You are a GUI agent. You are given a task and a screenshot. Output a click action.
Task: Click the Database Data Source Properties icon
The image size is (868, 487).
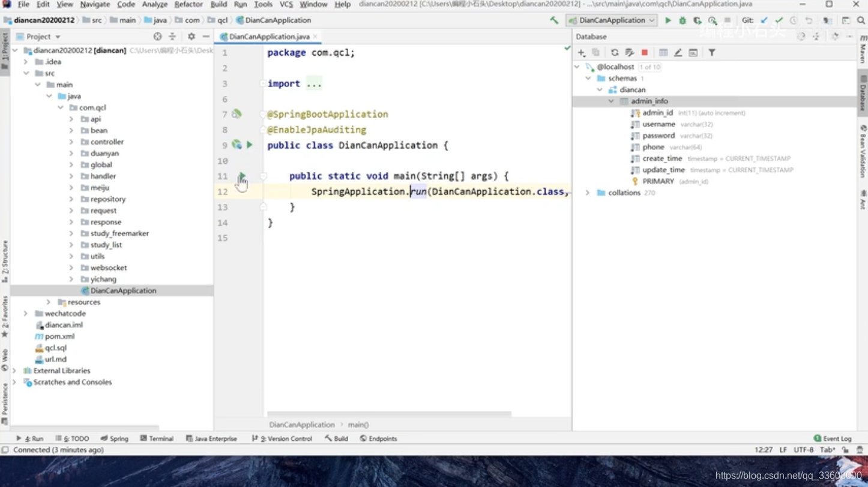tap(629, 53)
